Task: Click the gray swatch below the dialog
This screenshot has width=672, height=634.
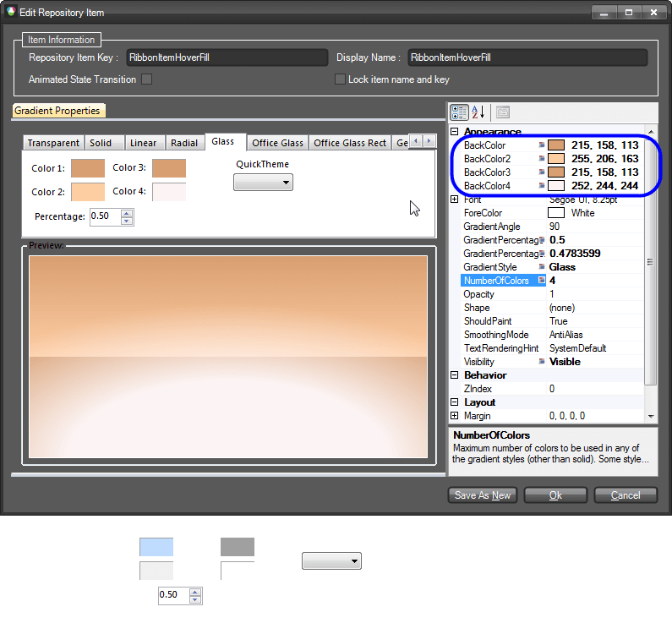Action: (238, 547)
